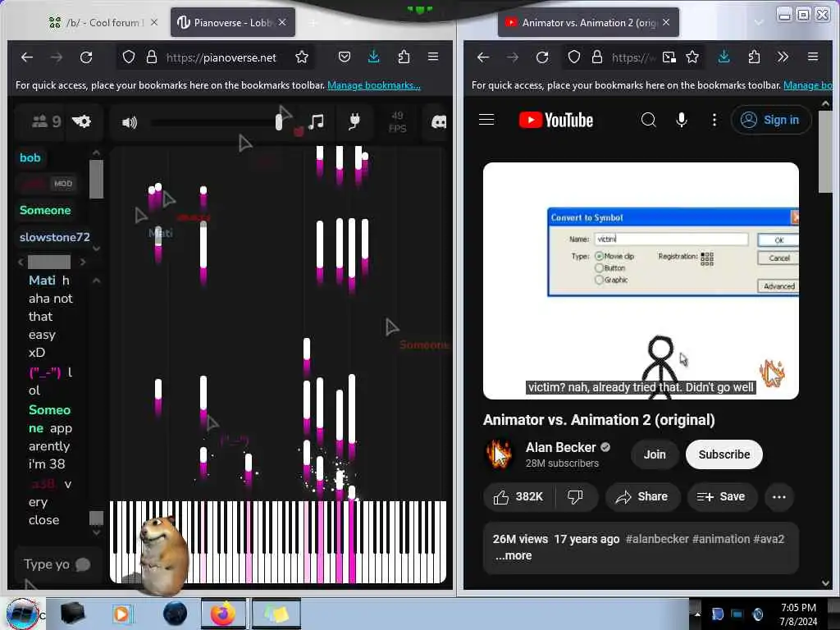
Task: Click Manage bookmarks link in right browser
Action: (x=808, y=85)
